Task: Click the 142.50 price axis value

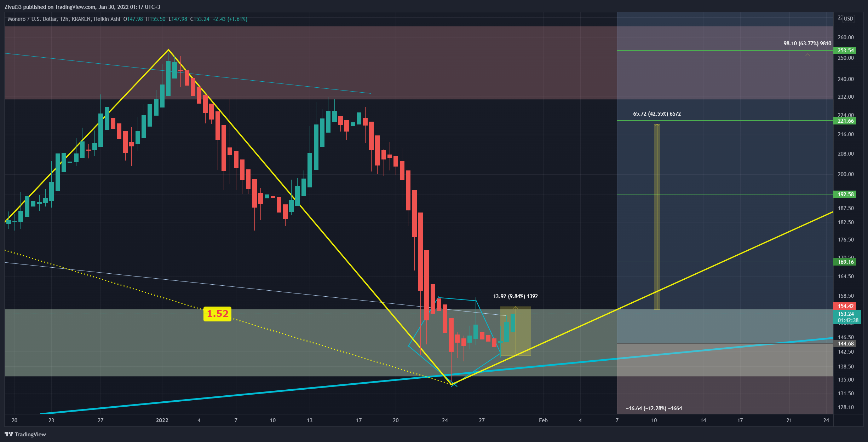Action: [x=846, y=352]
